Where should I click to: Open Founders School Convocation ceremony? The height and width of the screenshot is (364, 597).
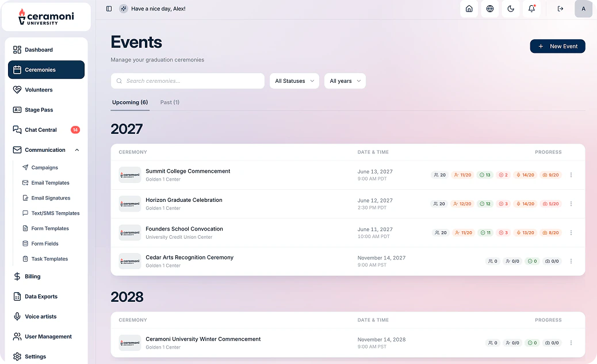184,229
